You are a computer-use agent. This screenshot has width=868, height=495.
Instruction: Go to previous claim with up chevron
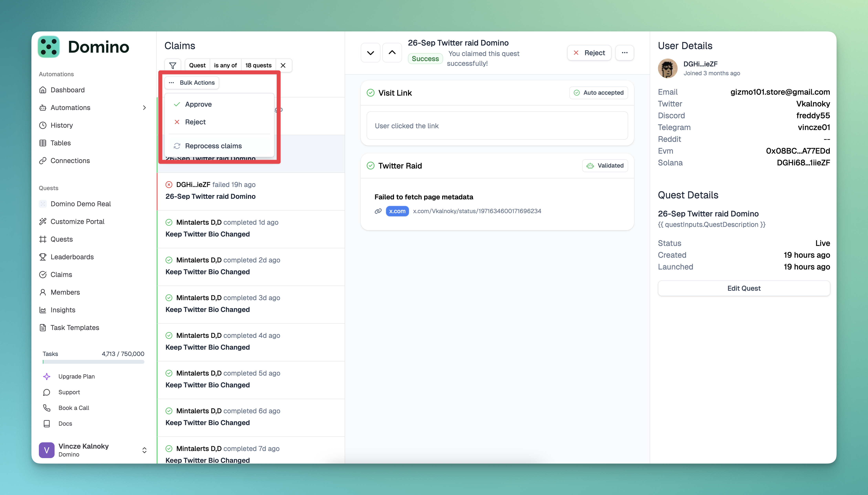(x=392, y=53)
